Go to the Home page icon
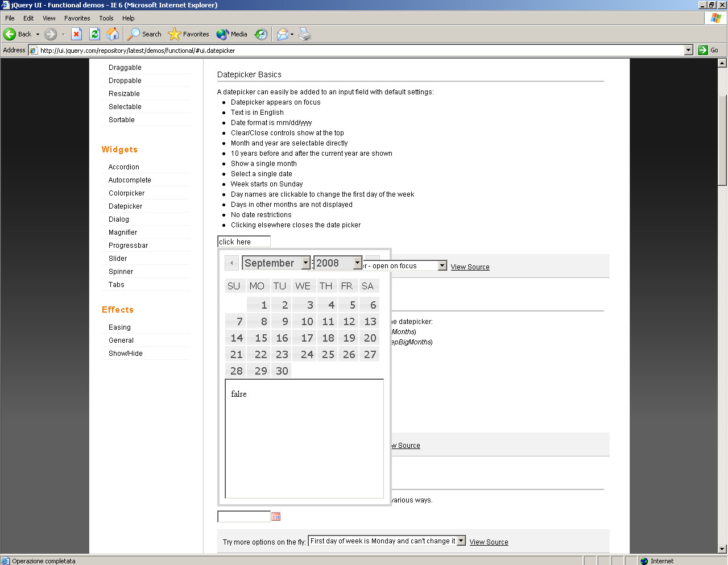The height and width of the screenshot is (565, 728). point(113,34)
